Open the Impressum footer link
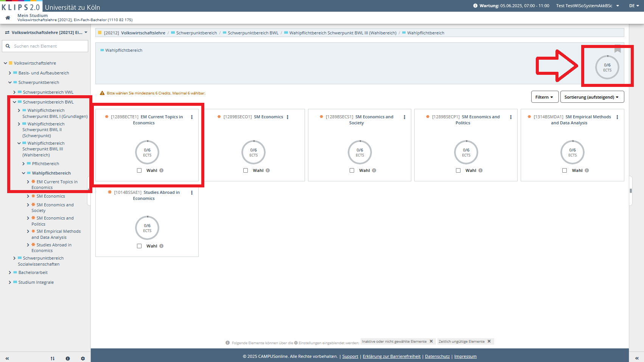 point(465,356)
